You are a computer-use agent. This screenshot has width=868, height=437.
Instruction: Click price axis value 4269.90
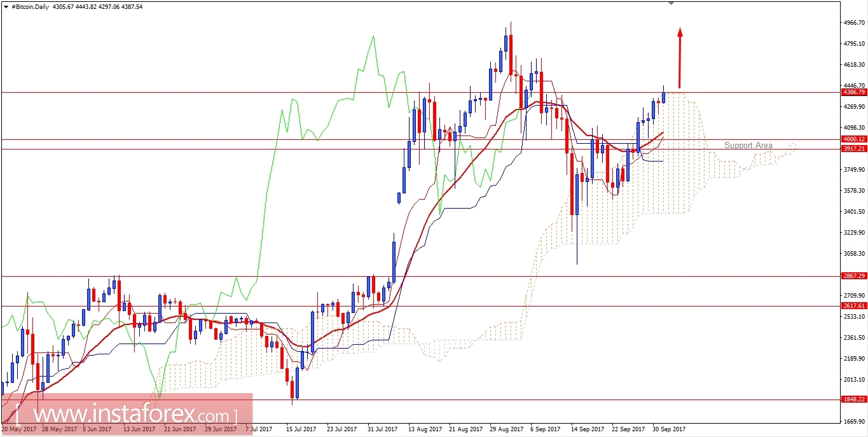[x=854, y=107]
